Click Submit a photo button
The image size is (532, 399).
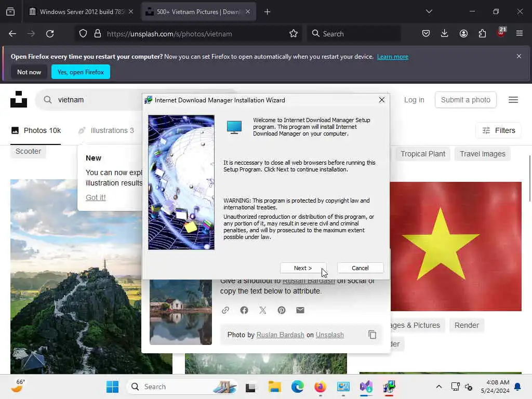(x=465, y=100)
